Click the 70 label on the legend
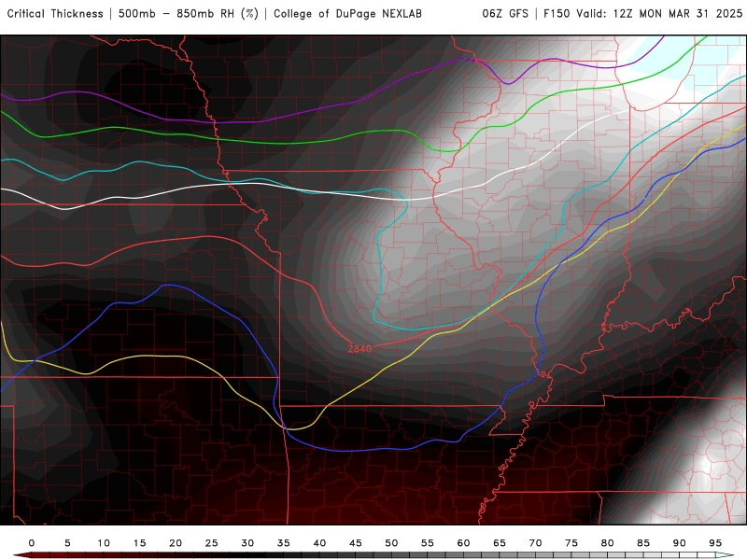Screen dimensions: 747x560 pyautogui.click(x=535, y=543)
